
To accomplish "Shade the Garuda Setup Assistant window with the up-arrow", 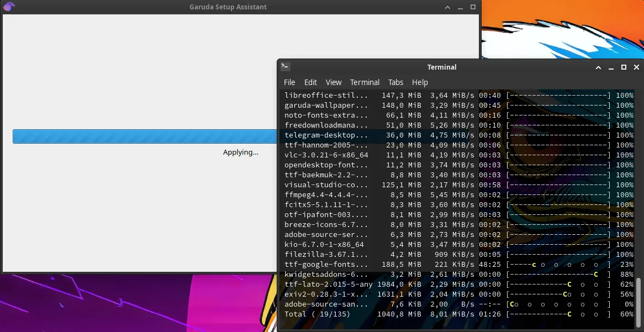I will point(448,7).
